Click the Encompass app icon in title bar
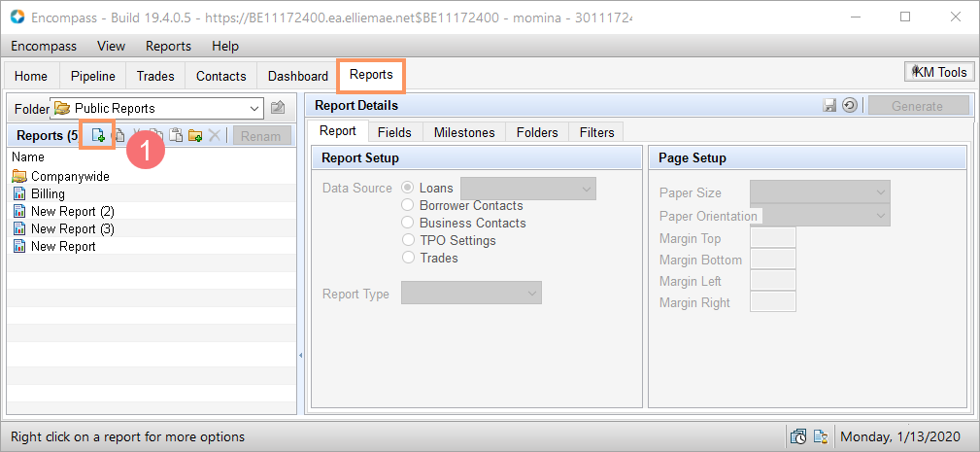This screenshot has height=452, width=980. pos(18,17)
